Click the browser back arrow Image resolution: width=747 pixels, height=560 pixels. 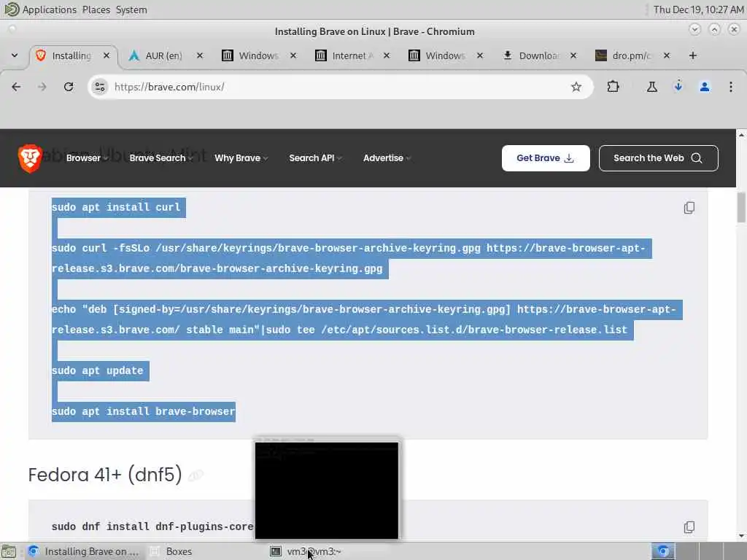[x=16, y=87]
